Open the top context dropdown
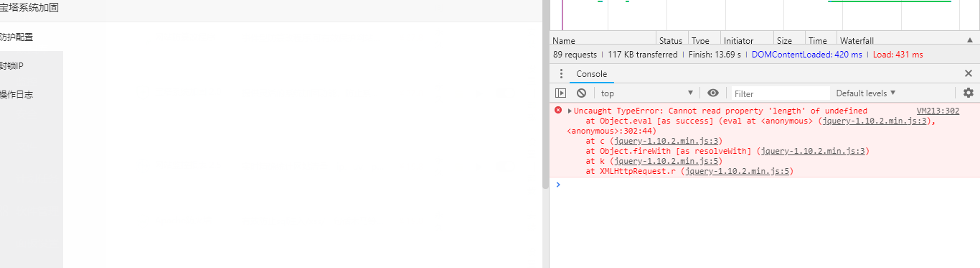 (x=648, y=93)
